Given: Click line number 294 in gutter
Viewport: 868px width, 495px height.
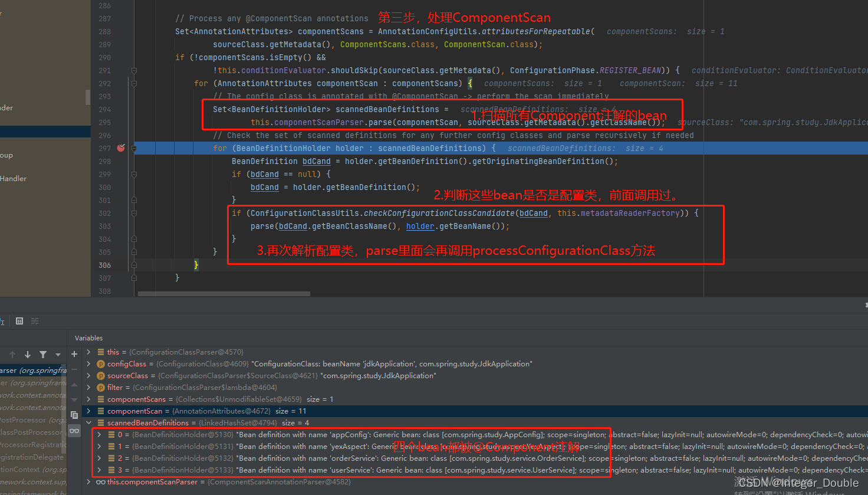Looking at the screenshot, I should click(x=104, y=109).
